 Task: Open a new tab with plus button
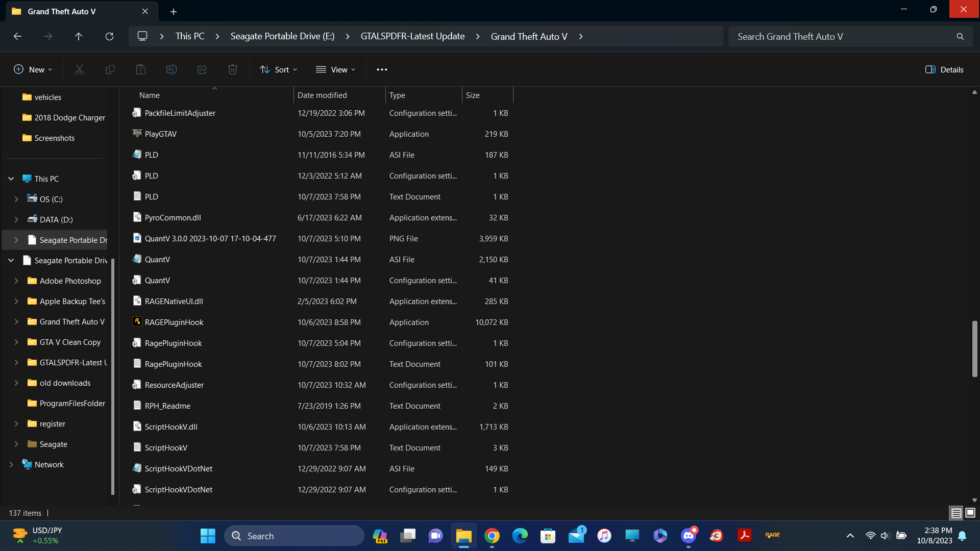pos(174,11)
